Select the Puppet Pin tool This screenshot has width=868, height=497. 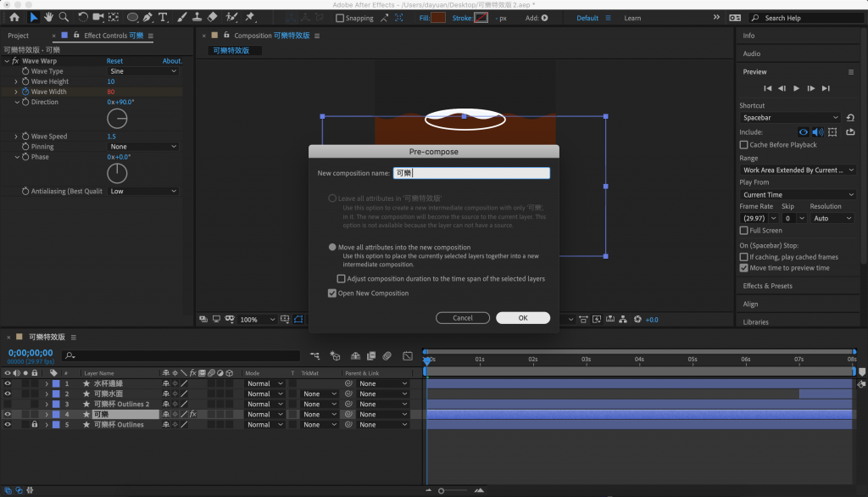pyautogui.click(x=250, y=17)
